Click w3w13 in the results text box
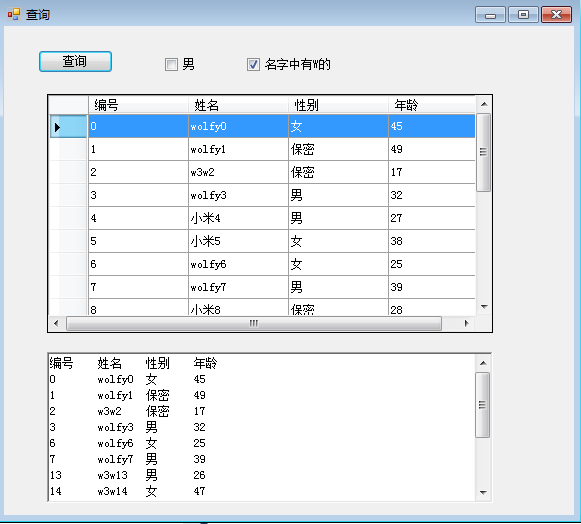 click(x=112, y=475)
